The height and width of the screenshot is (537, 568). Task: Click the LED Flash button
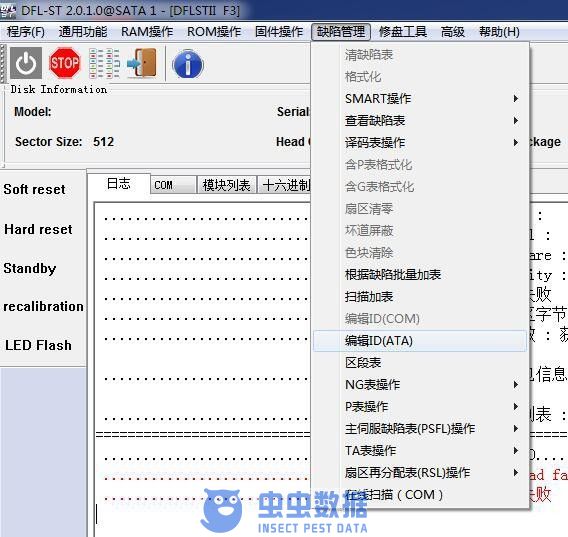pos(38,345)
